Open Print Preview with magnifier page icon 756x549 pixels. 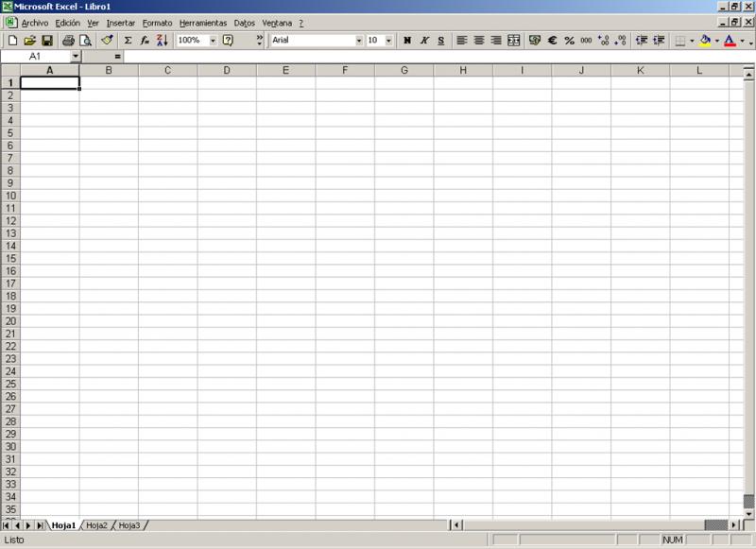point(85,41)
